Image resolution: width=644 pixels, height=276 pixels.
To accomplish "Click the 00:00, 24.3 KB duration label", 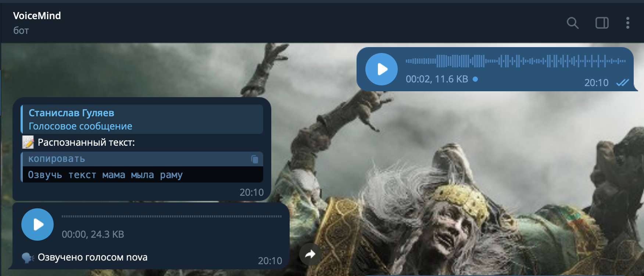I will pyautogui.click(x=93, y=234).
